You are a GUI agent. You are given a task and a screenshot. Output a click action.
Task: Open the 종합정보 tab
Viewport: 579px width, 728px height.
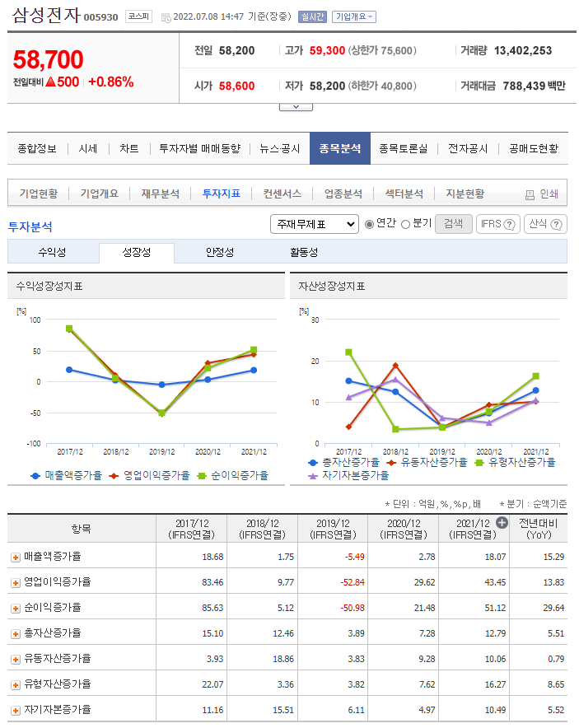click(x=37, y=148)
